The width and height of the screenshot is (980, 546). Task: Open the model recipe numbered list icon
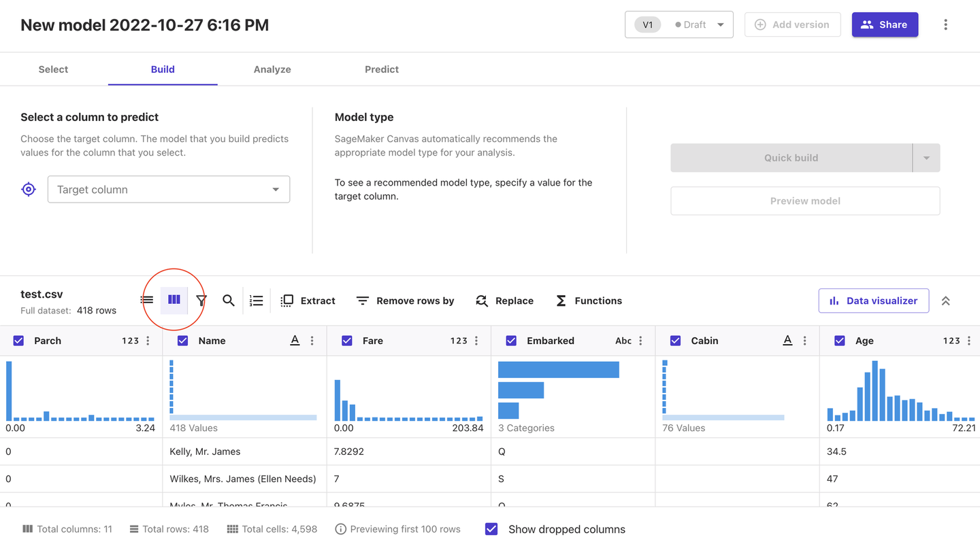(256, 301)
